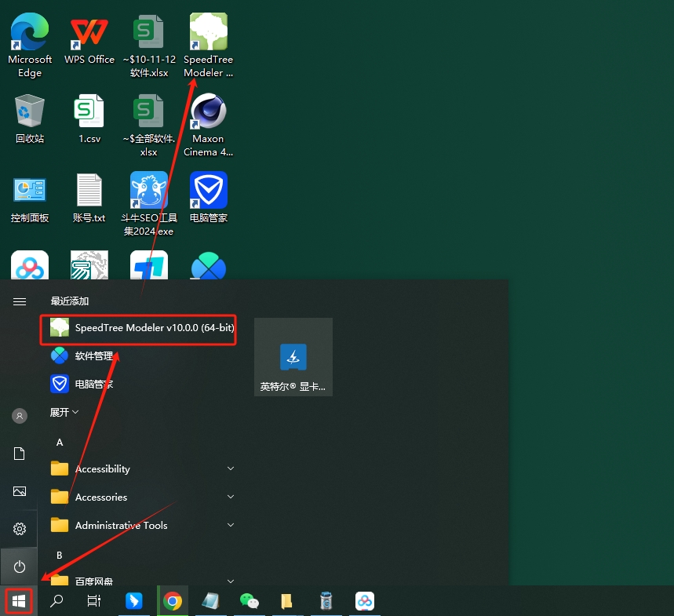Viewport: 674px width, 616px height.
Task: Expand the Administrative Tools chevron
Action: [x=231, y=525]
